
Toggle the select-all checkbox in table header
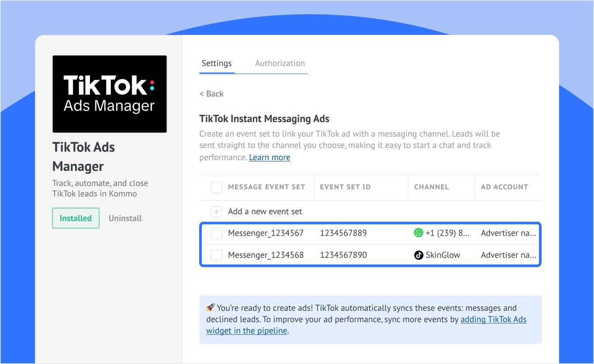click(216, 187)
